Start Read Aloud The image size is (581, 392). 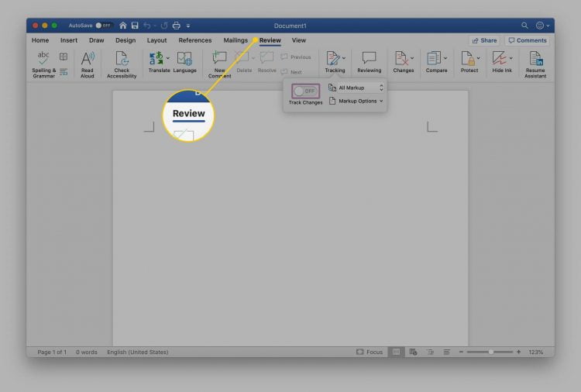pos(88,64)
